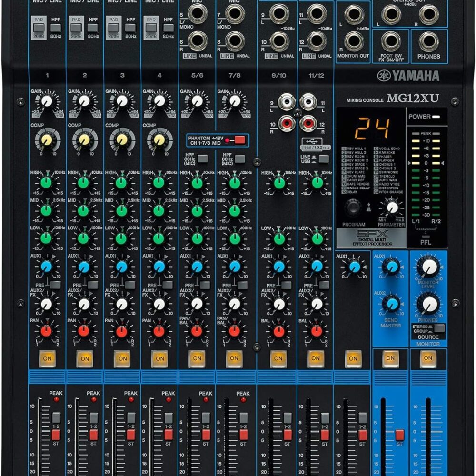Select the AUX2 SEND MASTER knob
Viewport: 476px width, 476px height.
click(392, 304)
